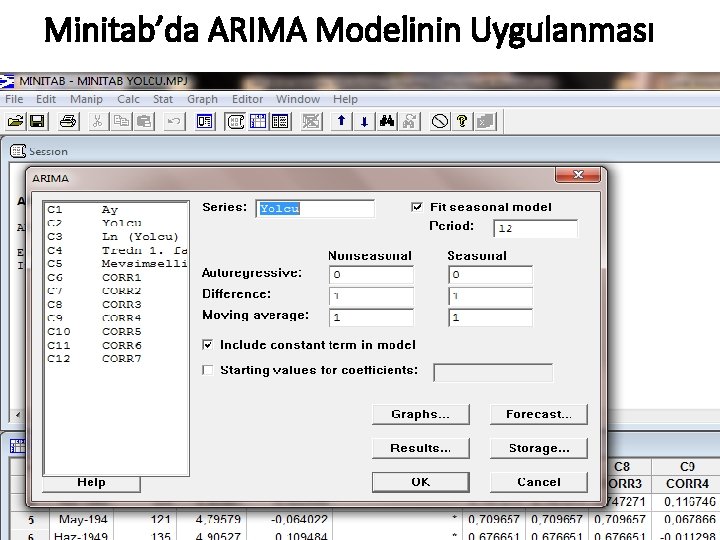Click the Cut scissors icon

(97, 121)
